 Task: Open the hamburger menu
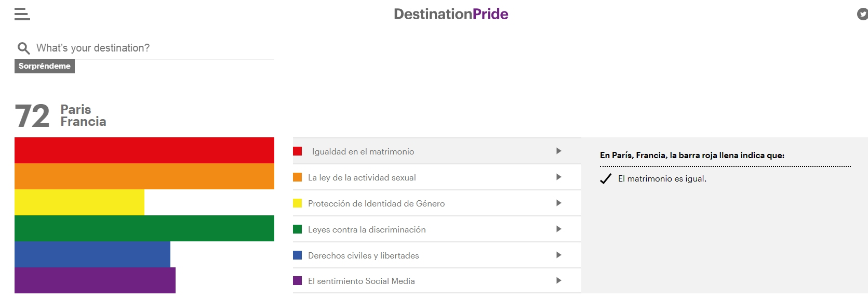click(x=22, y=14)
